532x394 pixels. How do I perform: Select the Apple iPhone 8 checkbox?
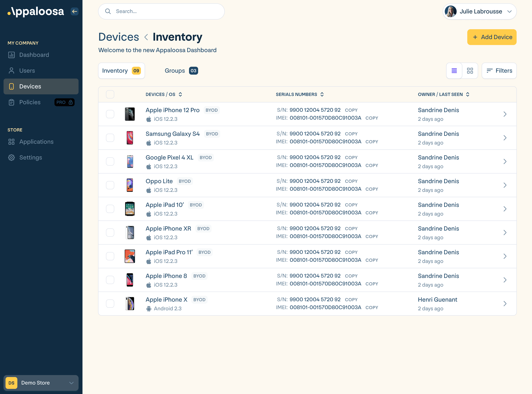[x=110, y=280]
